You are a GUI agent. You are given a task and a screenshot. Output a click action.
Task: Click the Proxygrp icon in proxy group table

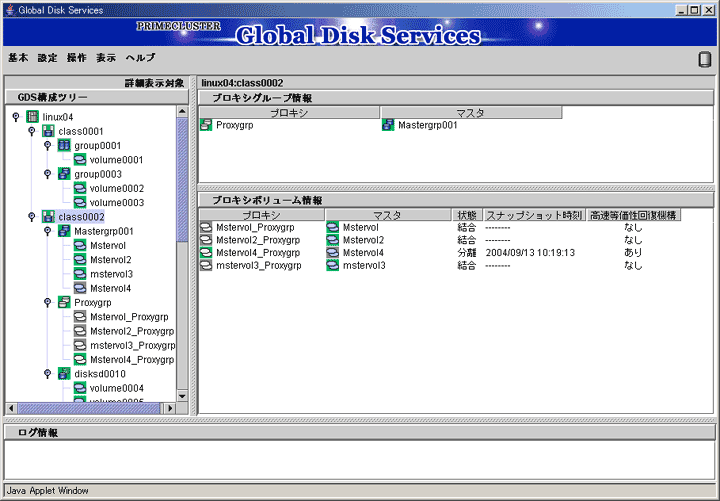pos(206,124)
